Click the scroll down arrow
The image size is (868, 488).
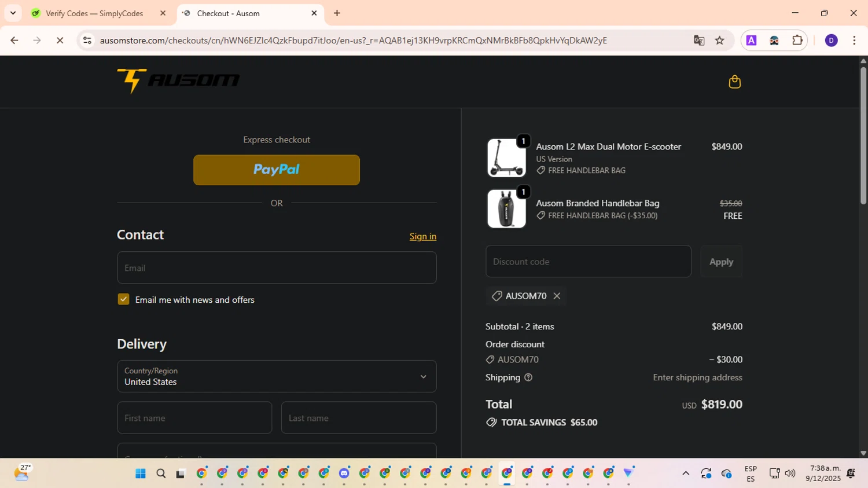click(863, 453)
